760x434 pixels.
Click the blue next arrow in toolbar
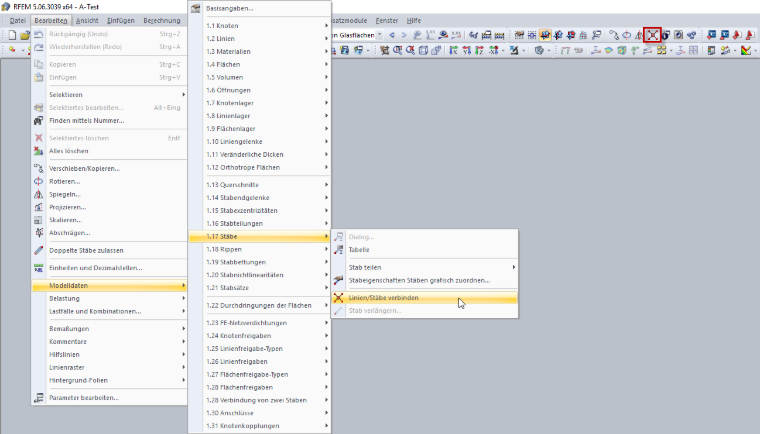404,35
